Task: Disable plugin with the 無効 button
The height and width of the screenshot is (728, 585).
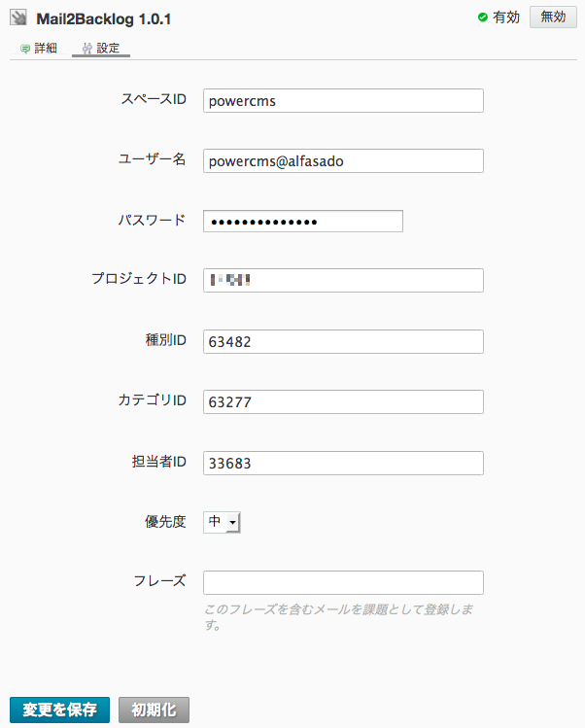Action: (x=553, y=17)
